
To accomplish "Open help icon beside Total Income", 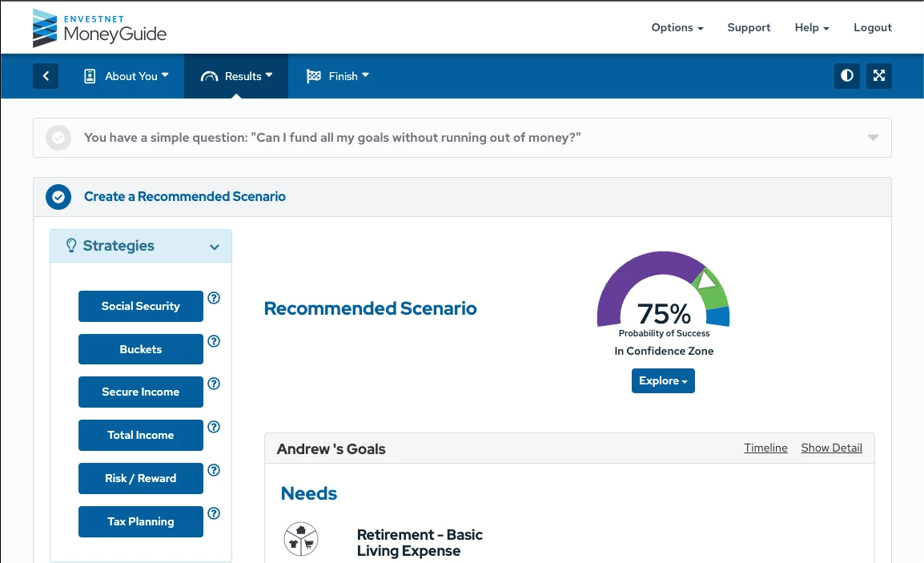I will click(214, 427).
